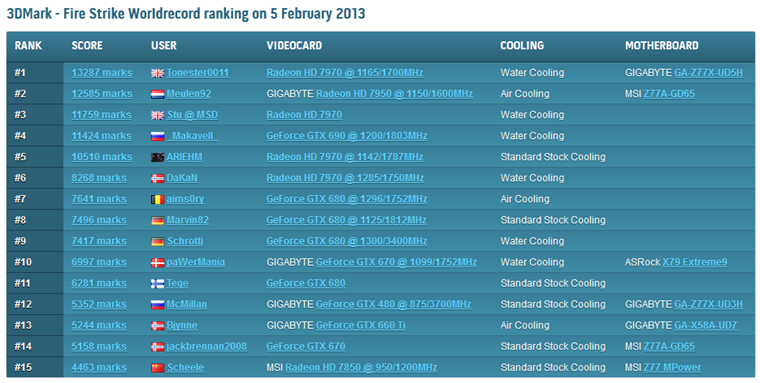Open the 6281 marks score
The width and height of the screenshot is (760, 383).
99,283
